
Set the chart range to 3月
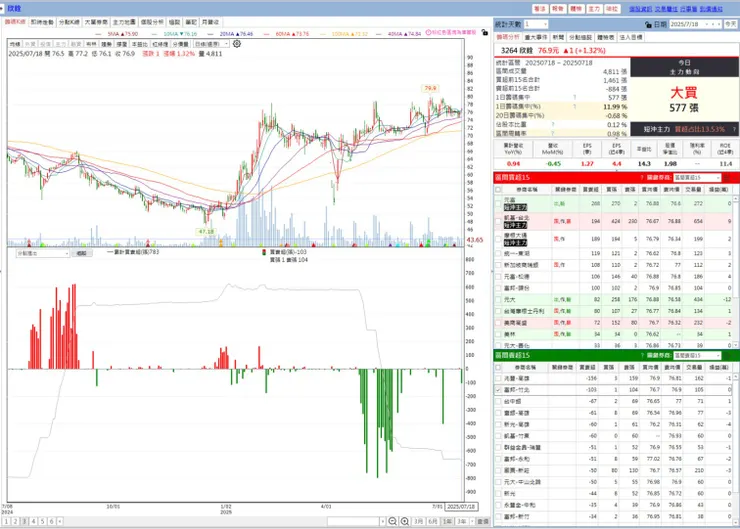[419, 521]
